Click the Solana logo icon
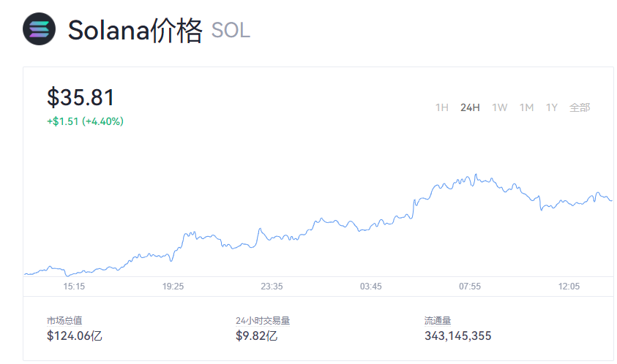Viewport: 617px width, 364px height. [39, 29]
